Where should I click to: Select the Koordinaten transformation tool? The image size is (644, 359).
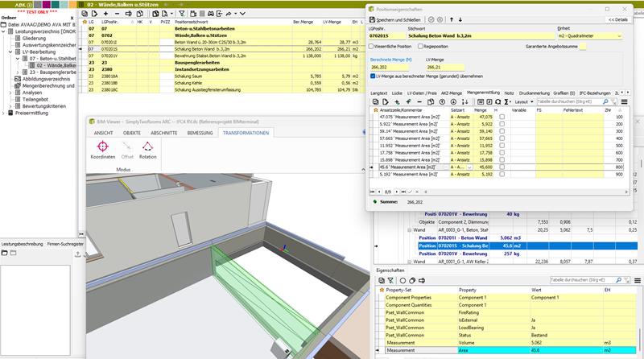click(x=102, y=149)
